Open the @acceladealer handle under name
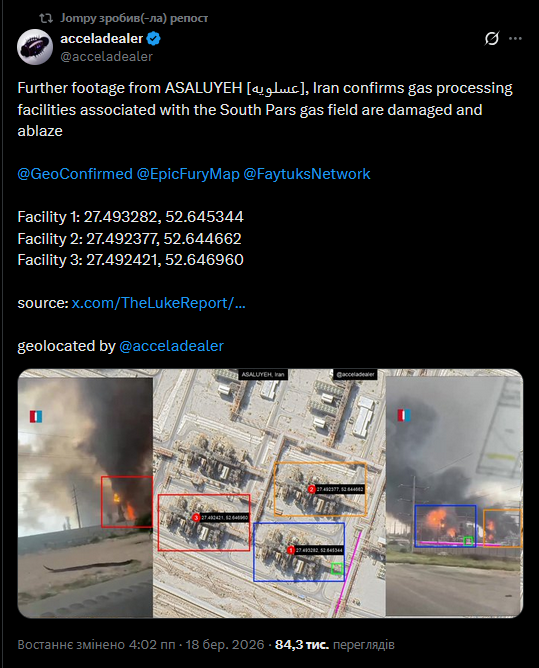This screenshot has width=539, height=668. (x=107, y=56)
